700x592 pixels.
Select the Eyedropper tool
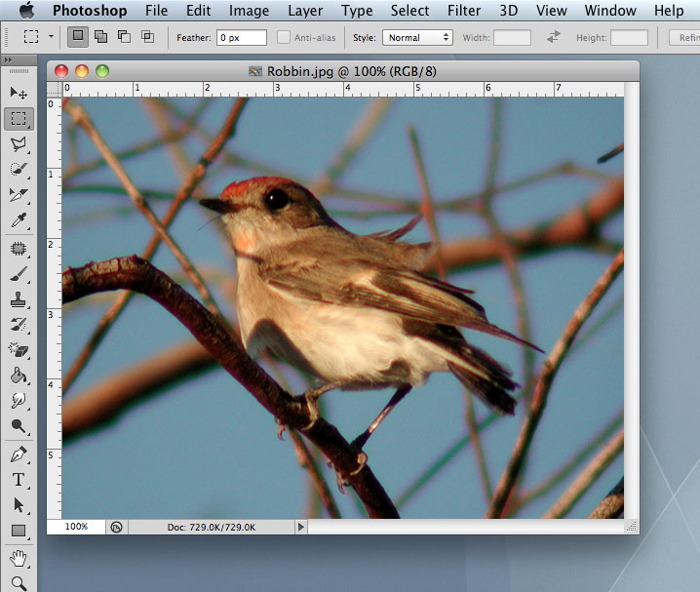pyautogui.click(x=19, y=220)
